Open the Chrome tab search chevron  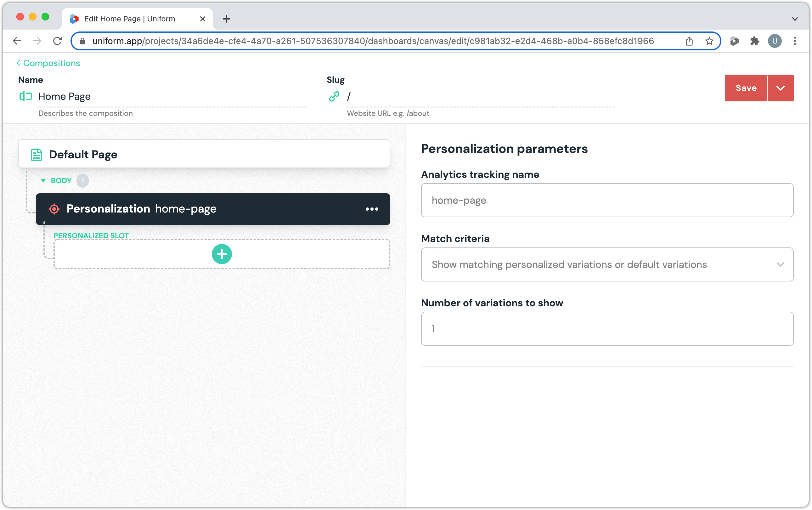pos(794,19)
